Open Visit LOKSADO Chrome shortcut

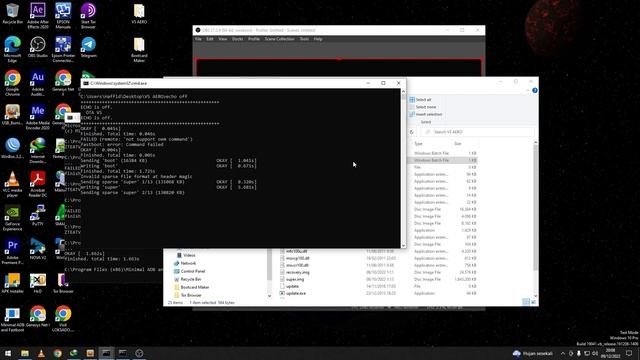(x=63, y=319)
